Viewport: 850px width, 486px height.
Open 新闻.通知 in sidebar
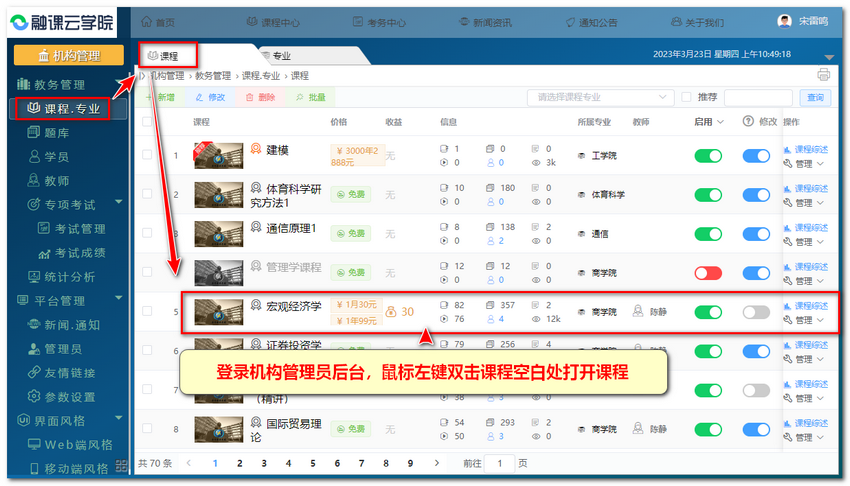tap(64, 325)
